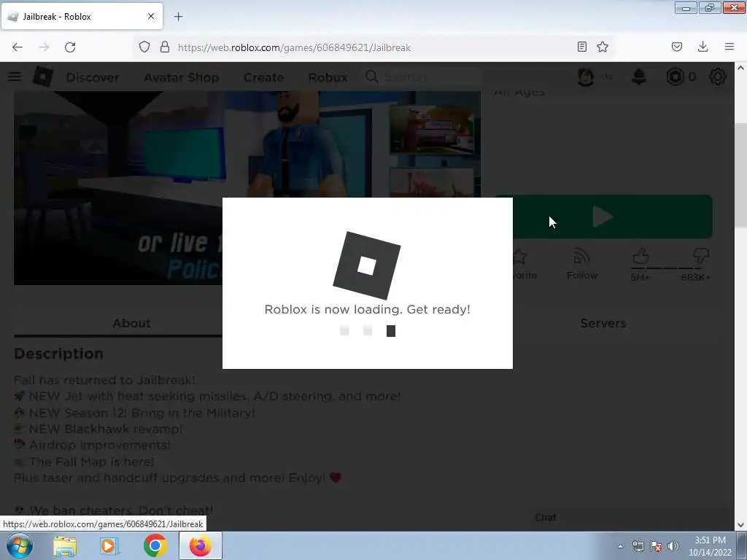Toggle reader view icon in address bar
This screenshot has height=560, width=747.
(581, 47)
